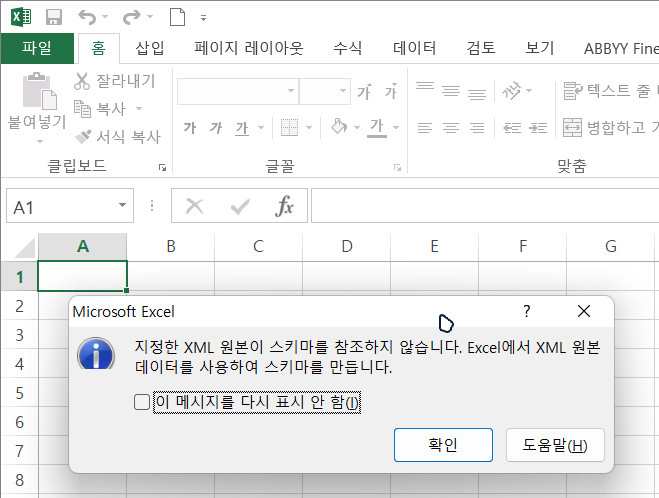Click the select all corner triangle
The width and height of the screenshot is (659, 498).
coord(25,248)
